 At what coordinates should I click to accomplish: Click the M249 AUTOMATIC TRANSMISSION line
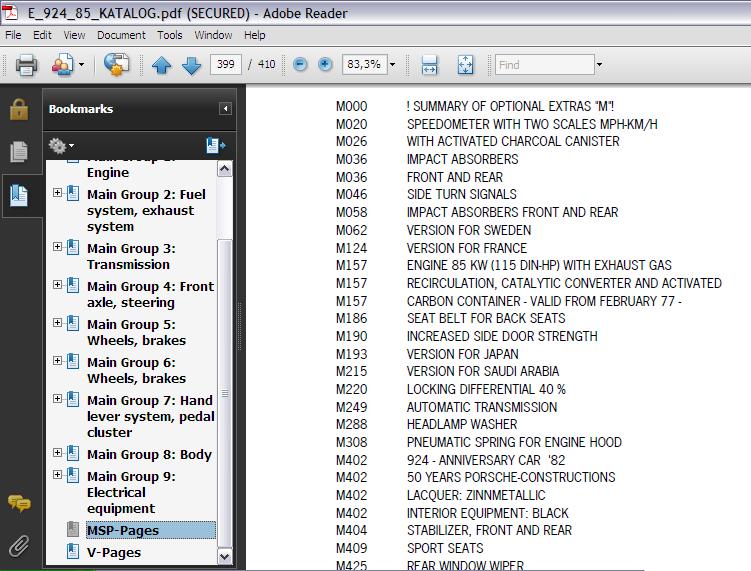point(446,407)
